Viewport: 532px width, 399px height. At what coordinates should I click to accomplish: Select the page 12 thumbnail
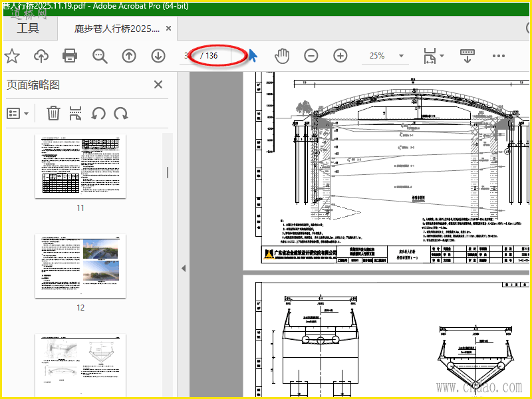tap(80, 266)
